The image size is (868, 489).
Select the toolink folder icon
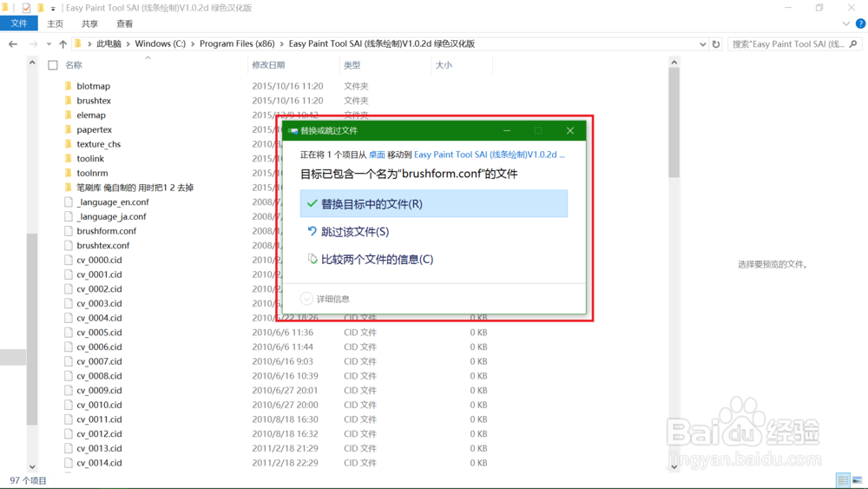click(x=68, y=158)
